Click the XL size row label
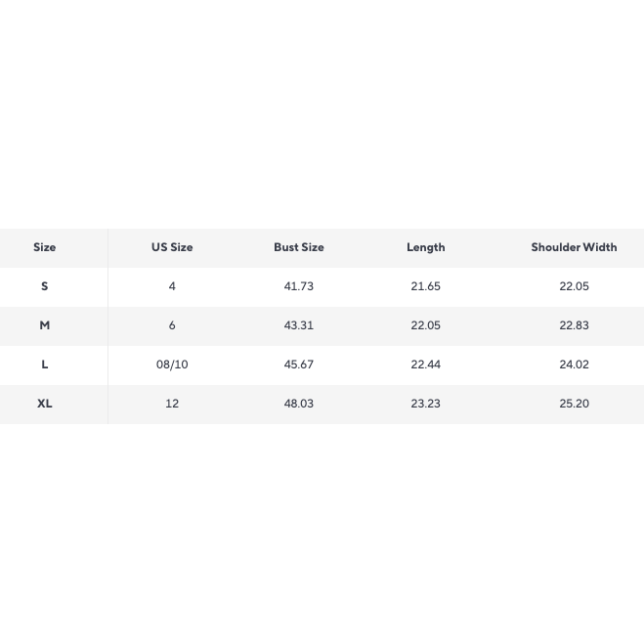Image resolution: width=644 pixels, height=644 pixels. (x=45, y=404)
